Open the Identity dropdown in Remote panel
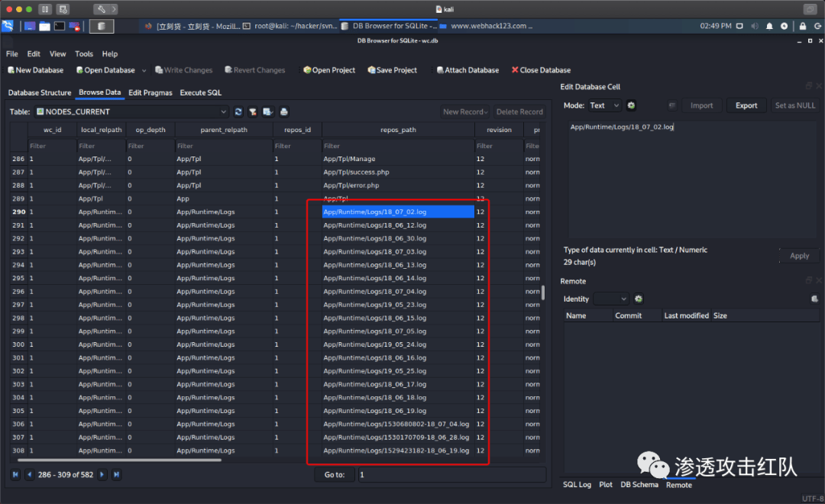Screen dimensions: 825x504 click(611, 299)
